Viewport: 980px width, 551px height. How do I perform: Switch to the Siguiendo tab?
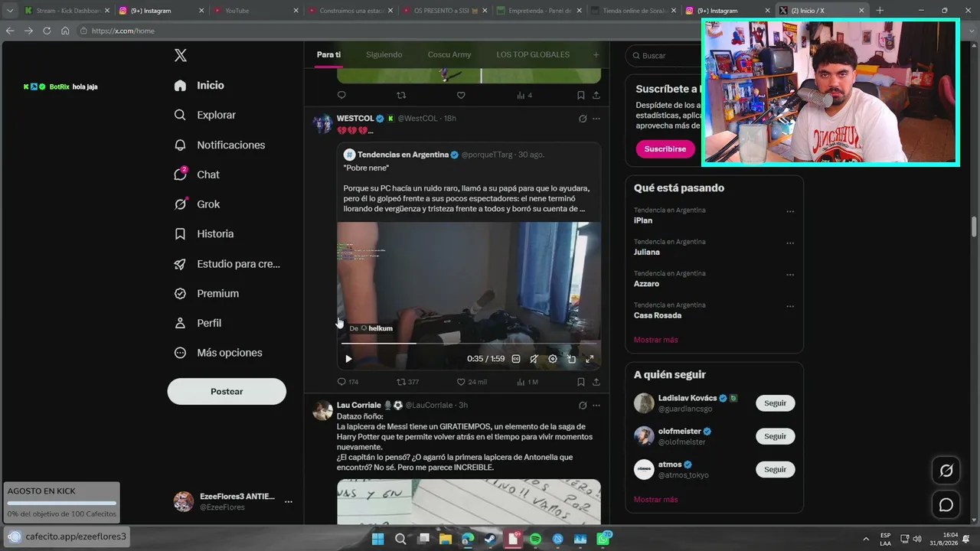click(x=384, y=55)
